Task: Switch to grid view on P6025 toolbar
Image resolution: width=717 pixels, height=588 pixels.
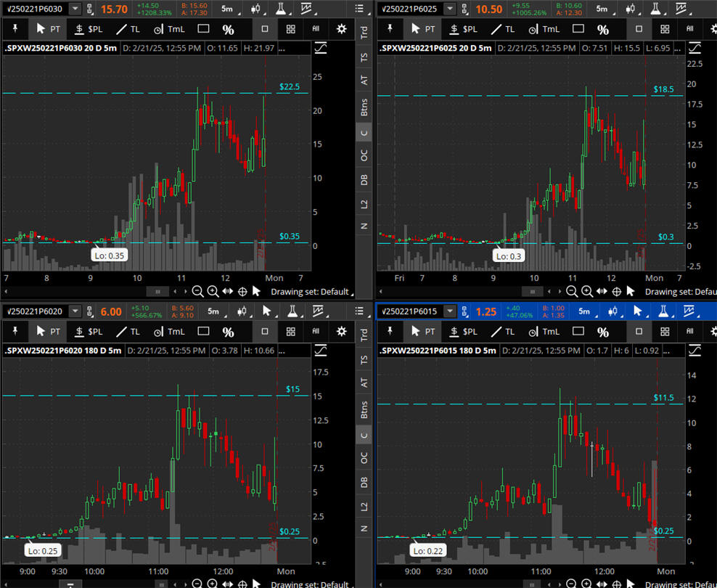Action: [665, 29]
